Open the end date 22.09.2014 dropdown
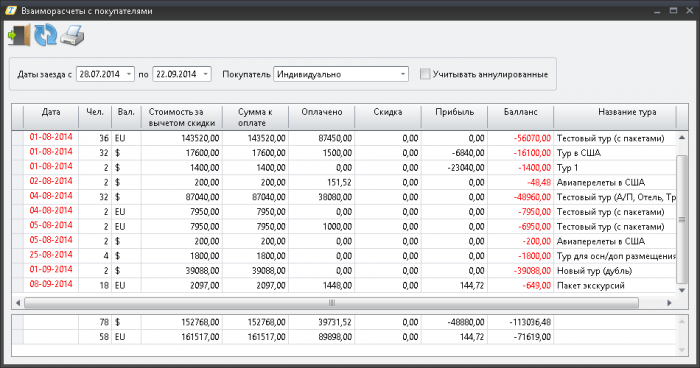Screen dimensions: 700x368 [205, 74]
